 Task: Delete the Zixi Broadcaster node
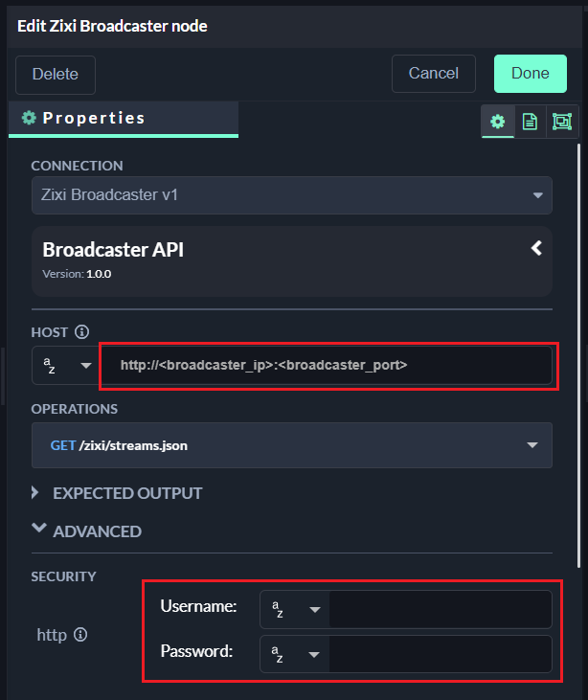[56, 75]
